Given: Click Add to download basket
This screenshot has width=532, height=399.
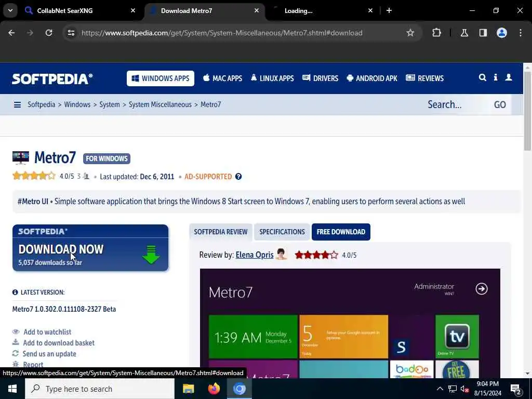Looking at the screenshot, I should coord(59,343).
